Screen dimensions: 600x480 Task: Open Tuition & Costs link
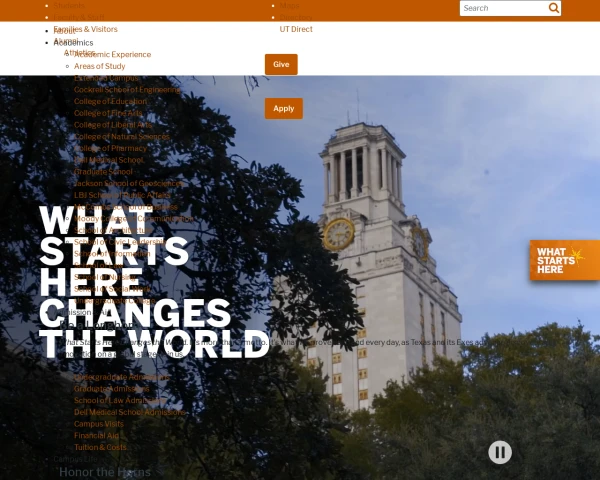100,447
